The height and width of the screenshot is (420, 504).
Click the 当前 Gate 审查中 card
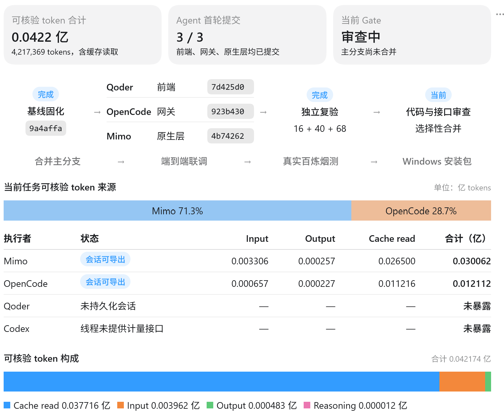(412, 35)
